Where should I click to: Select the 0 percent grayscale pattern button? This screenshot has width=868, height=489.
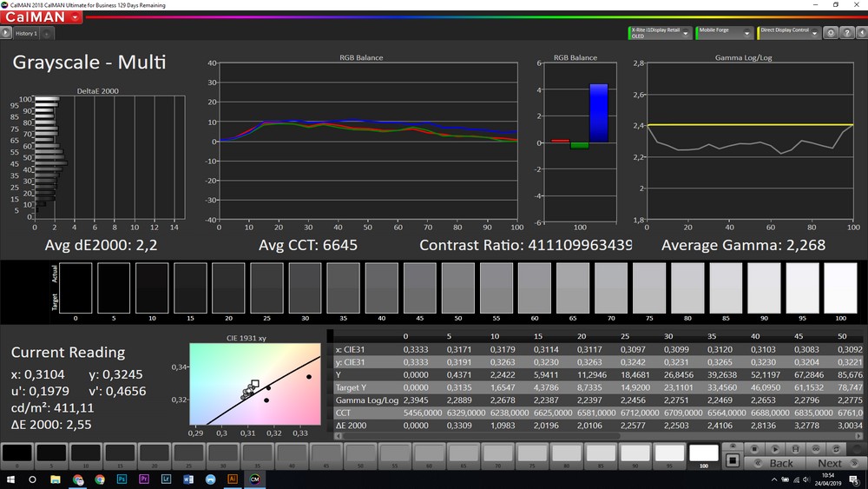coord(17,456)
